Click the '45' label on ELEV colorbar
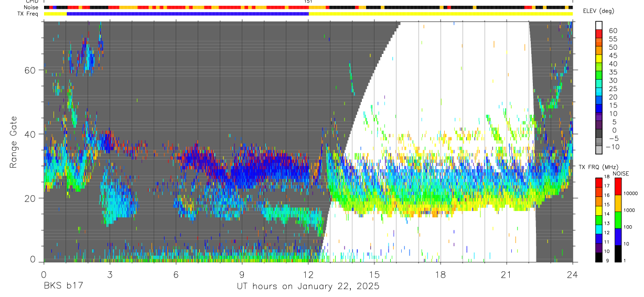This screenshot has width=644, height=297. [x=612, y=56]
